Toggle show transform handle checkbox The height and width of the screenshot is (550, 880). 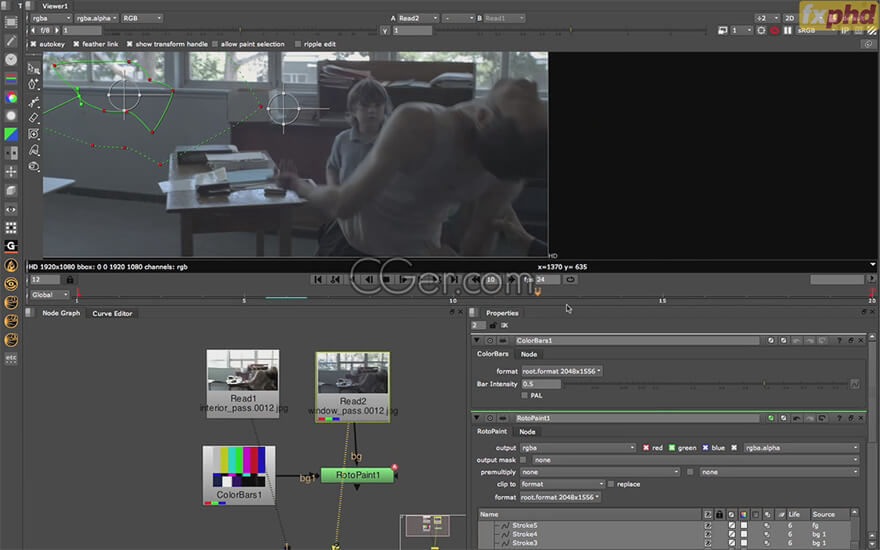[x=130, y=44]
